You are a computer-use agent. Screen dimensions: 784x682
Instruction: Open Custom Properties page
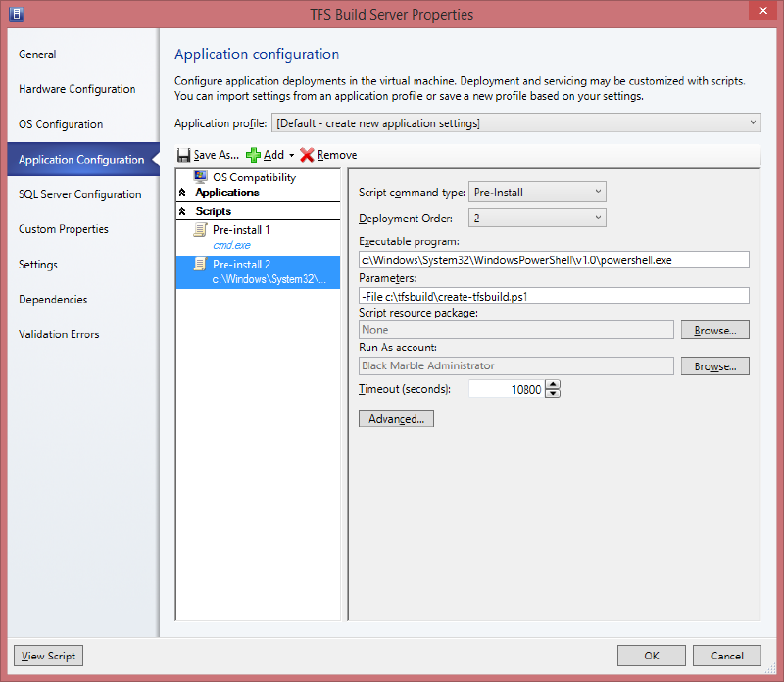[x=64, y=229]
